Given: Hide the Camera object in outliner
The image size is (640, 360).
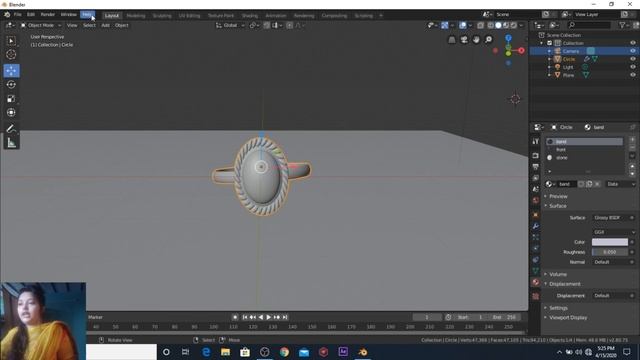Looking at the screenshot, I should (633, 51).
